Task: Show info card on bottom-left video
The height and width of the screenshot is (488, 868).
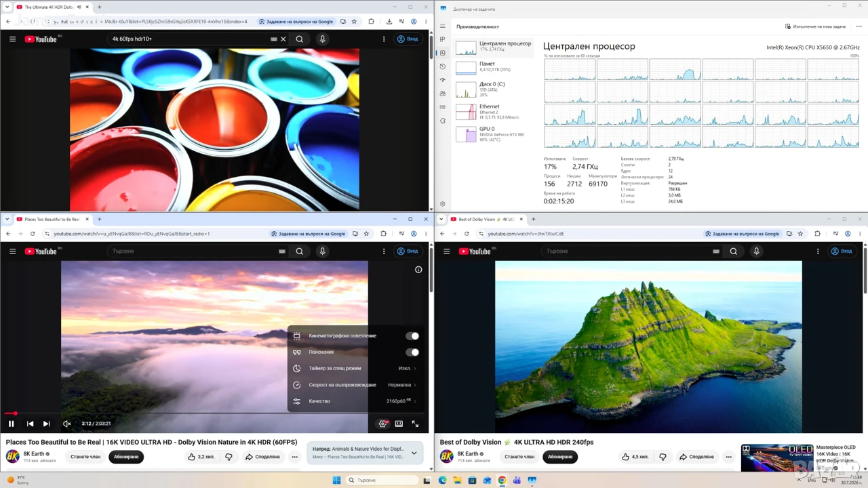Action: tap(418, 270)
